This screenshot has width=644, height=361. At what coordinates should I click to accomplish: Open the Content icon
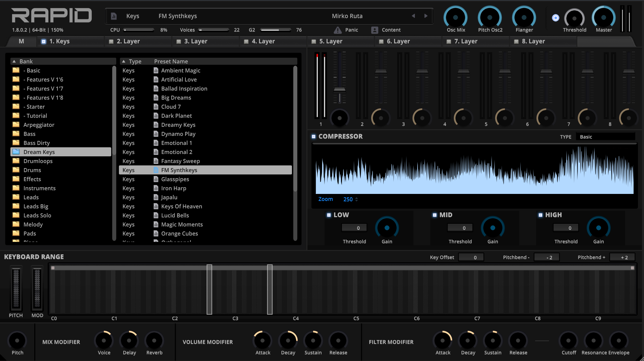[x=375, y=30]
